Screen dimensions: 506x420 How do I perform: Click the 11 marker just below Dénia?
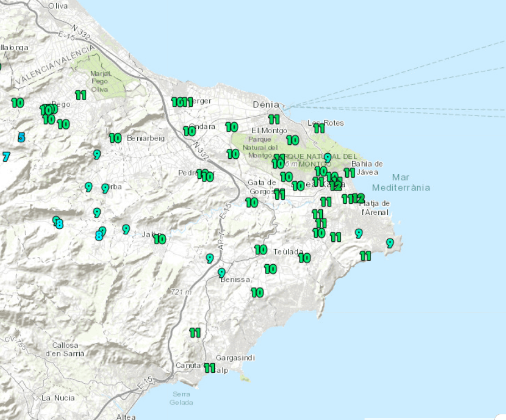274,120
